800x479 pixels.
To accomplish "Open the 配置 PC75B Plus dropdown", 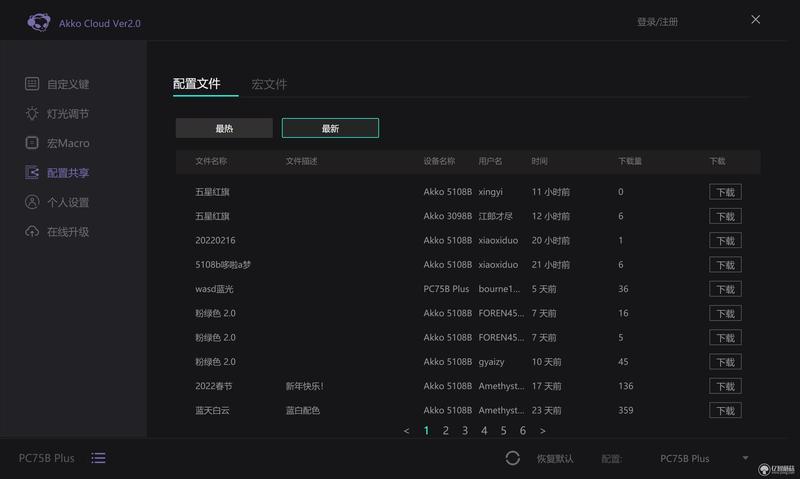I will pyautogui.click(x=704, y=458).
